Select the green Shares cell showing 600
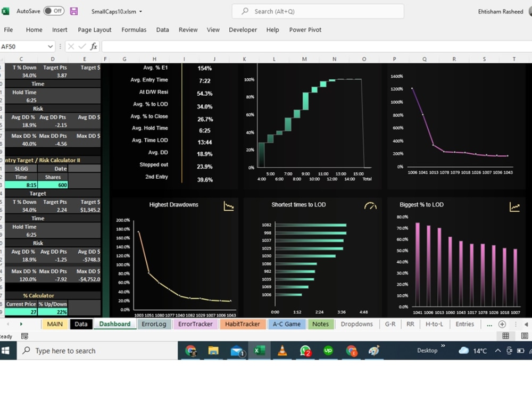Screen dimensions: 532x399 [53, 185]
